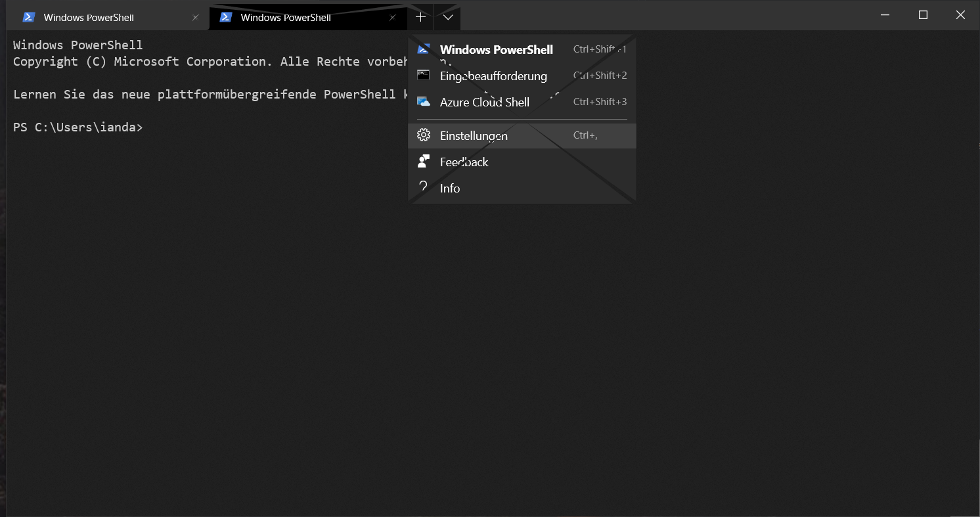Open a new tab with the plus icon

coord(420,17)
